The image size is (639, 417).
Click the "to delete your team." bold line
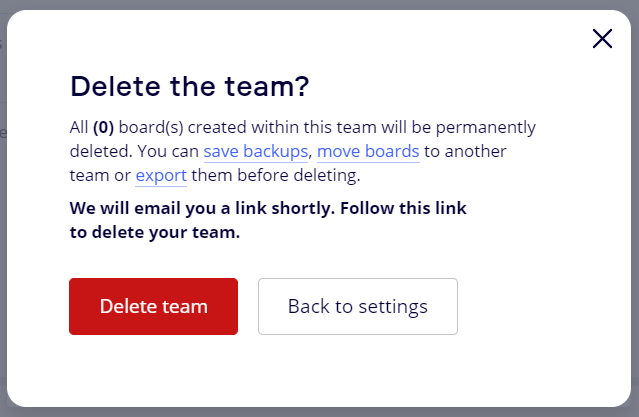(x=155, y=233)
